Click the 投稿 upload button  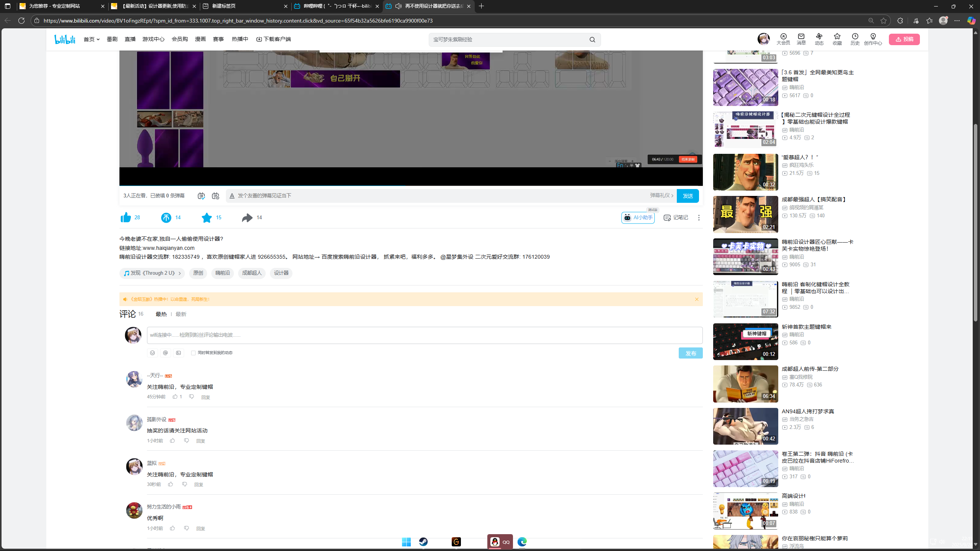click(x=904, y=39)
